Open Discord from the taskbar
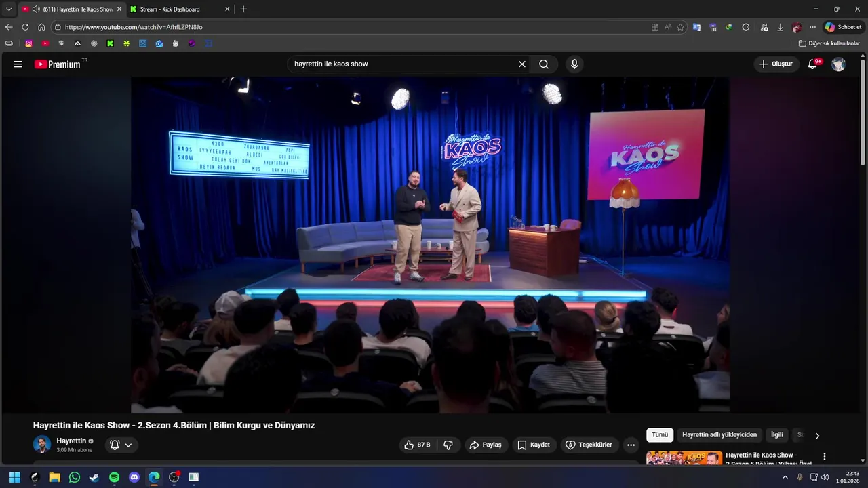This screenshot has width=868, height=488. tap(134, 477)
